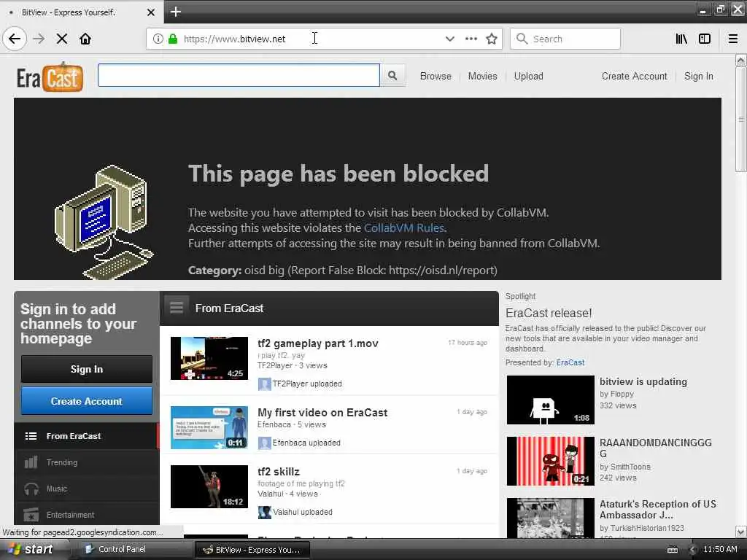Click Sign In in the top header
Viewport: 747px width, 560px height.
point(698,76)
